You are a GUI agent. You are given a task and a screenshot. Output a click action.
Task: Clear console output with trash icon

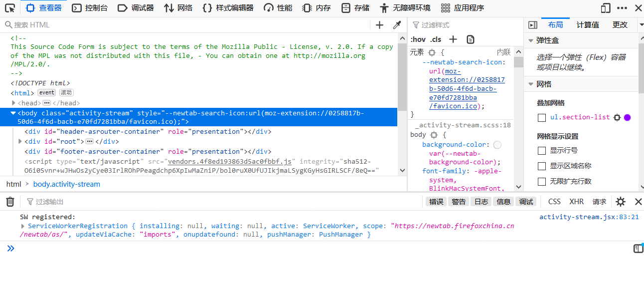click(x=10, y=202)
